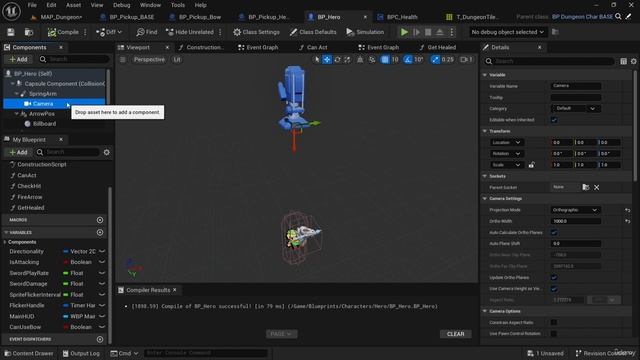Select the Billboard component
Viewport: 640px width, 360px height.
[44, 124]
